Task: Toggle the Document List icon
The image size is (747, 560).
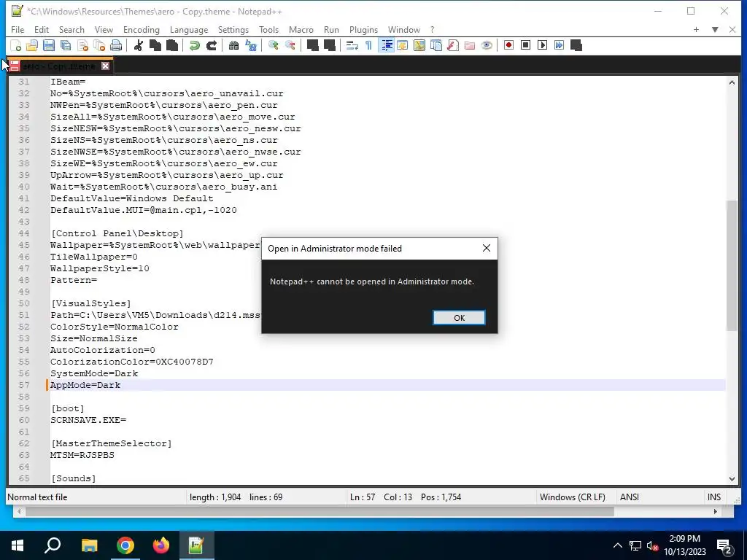Action: tap(436, 45)
